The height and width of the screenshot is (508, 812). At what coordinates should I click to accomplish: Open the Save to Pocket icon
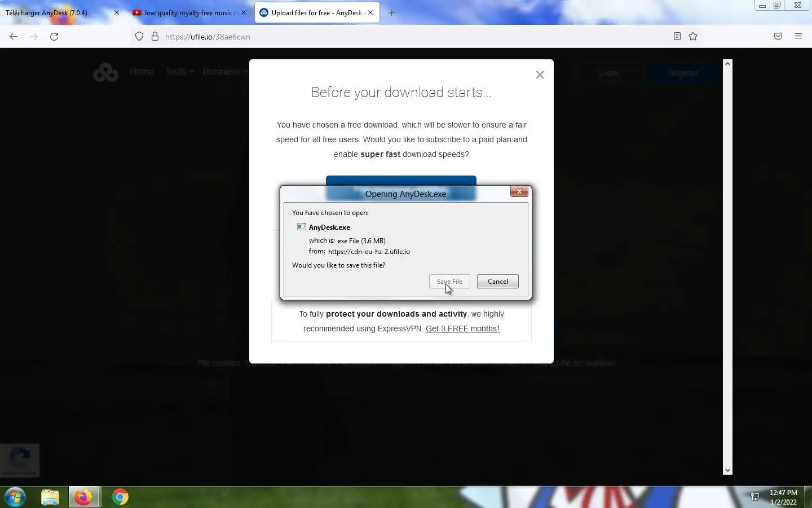[778, 36]
